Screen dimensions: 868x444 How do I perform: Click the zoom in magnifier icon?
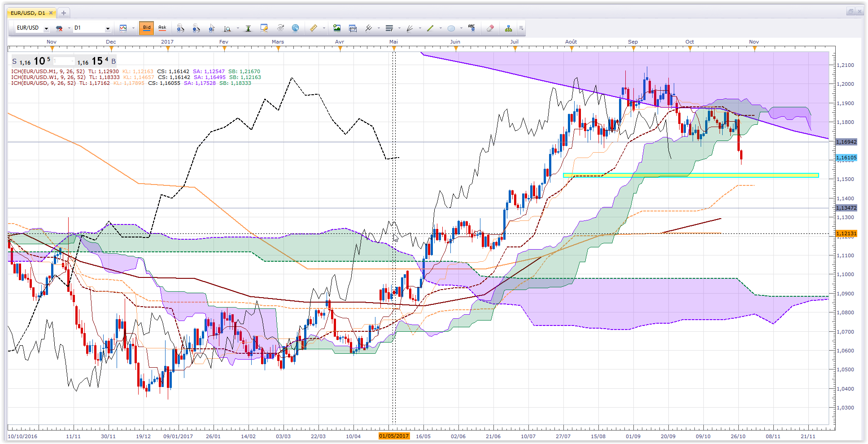[180, 28]
